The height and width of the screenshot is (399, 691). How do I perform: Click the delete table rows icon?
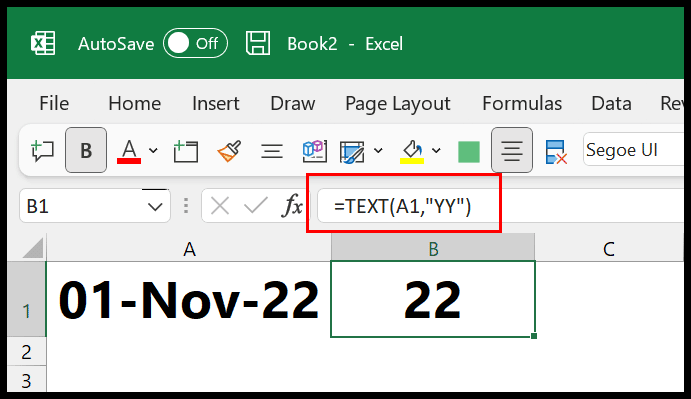coord(556,152)
